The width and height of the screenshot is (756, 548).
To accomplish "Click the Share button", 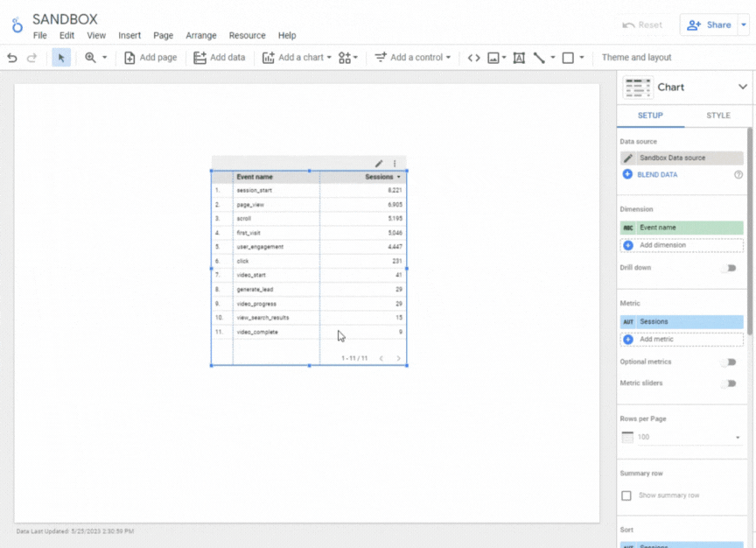I will click(709, 25).
